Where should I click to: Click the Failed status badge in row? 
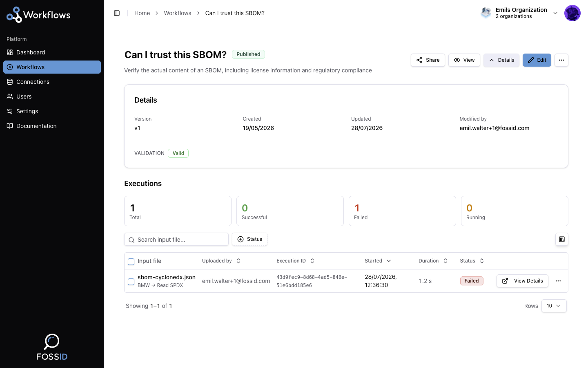pos(472,281)
